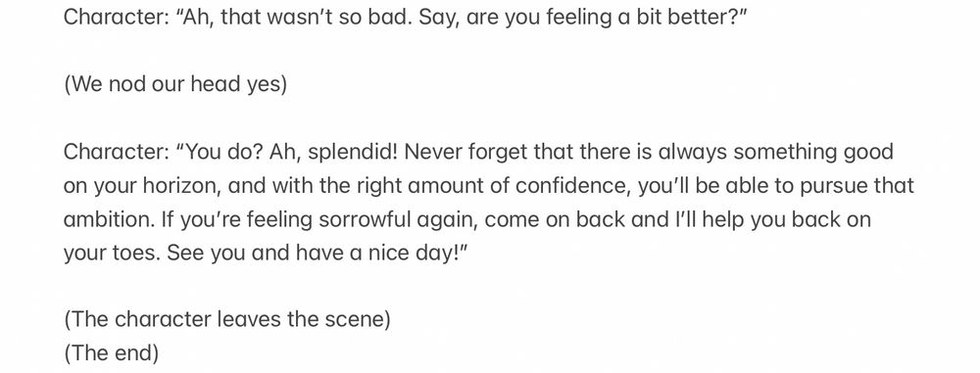Click the word "always" in the paragraph
This screenshot has width=980, height=373.
[x=693, y=153]
